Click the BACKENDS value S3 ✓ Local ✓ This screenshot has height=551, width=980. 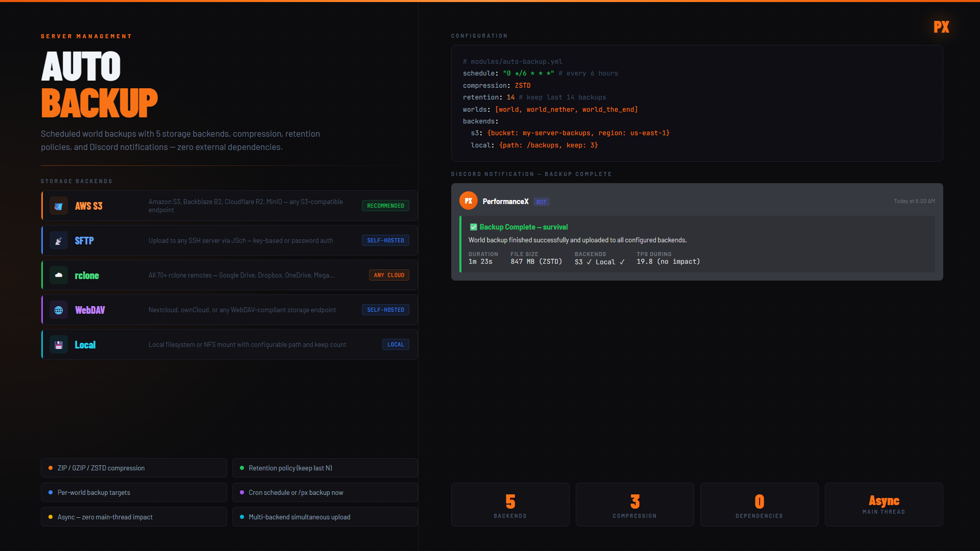(600, 262)
